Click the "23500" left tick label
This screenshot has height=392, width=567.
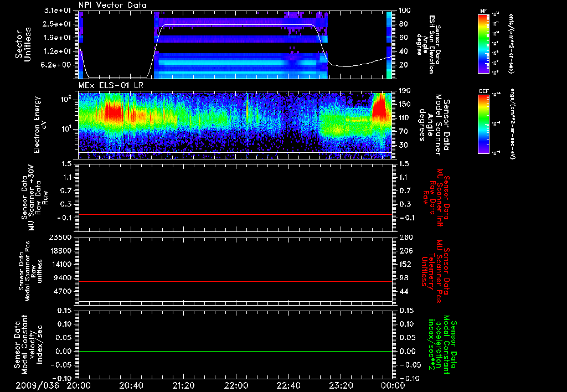click(60, 237)
